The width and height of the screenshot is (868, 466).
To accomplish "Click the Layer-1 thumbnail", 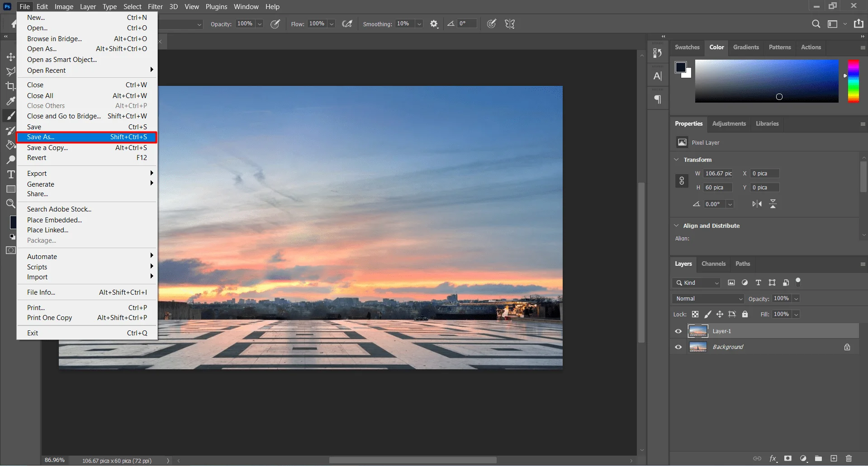I will click(698, 331).
